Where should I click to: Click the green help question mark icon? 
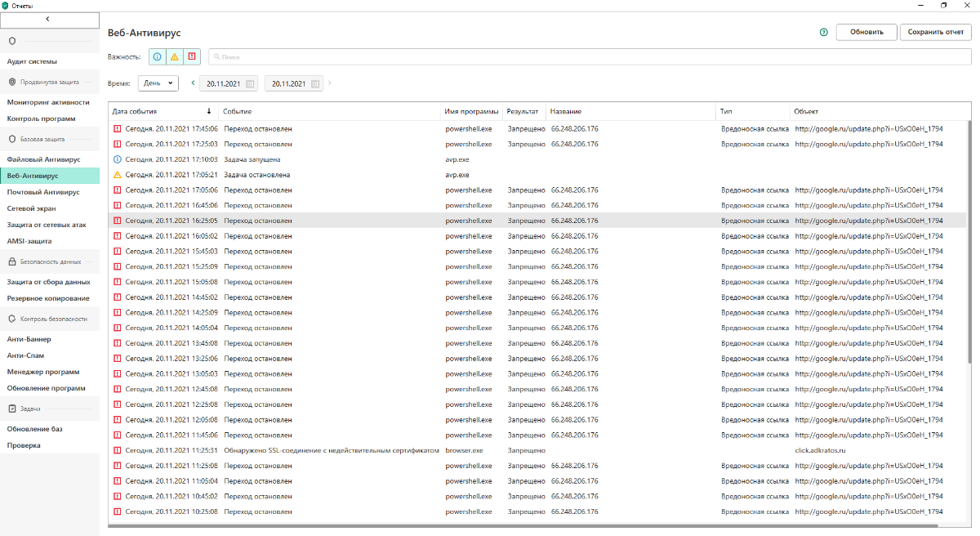click(823, 33)
